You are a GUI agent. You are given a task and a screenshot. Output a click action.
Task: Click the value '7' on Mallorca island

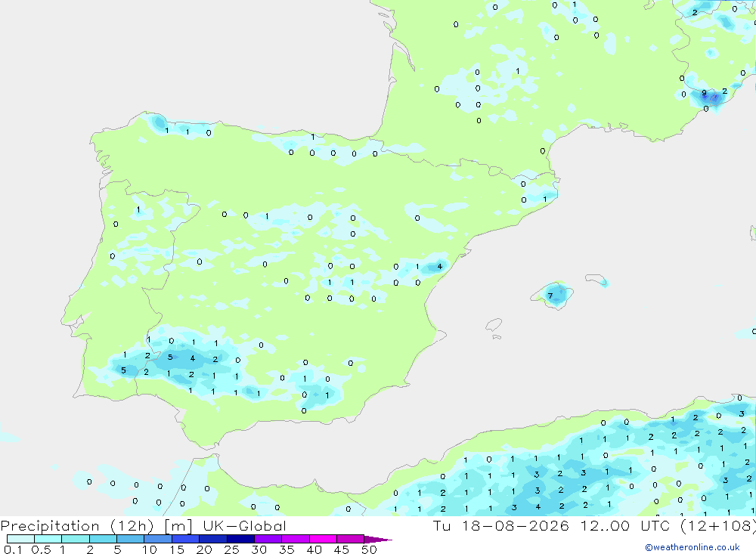tap(550, 296)
